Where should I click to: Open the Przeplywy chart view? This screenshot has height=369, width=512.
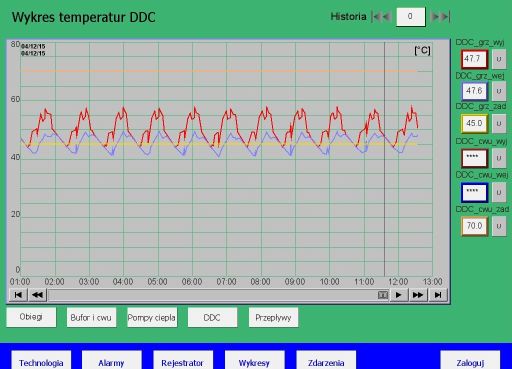coord(273,317)
